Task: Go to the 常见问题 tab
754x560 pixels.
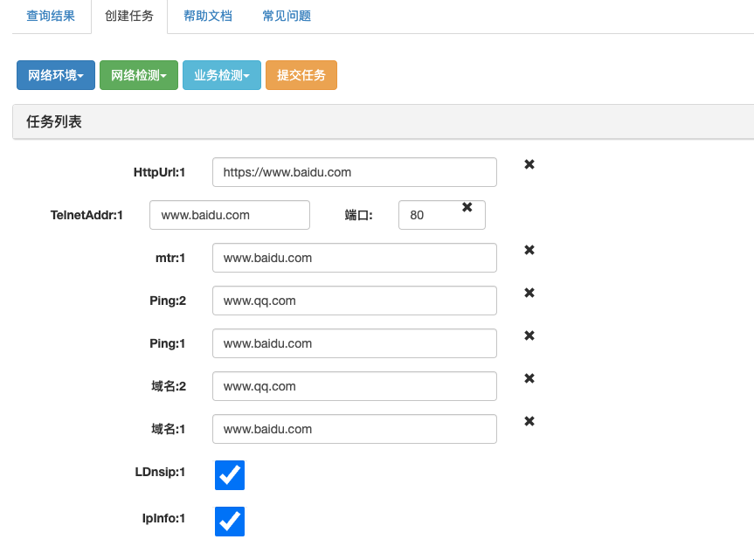Action: click(x=287, y=16)
